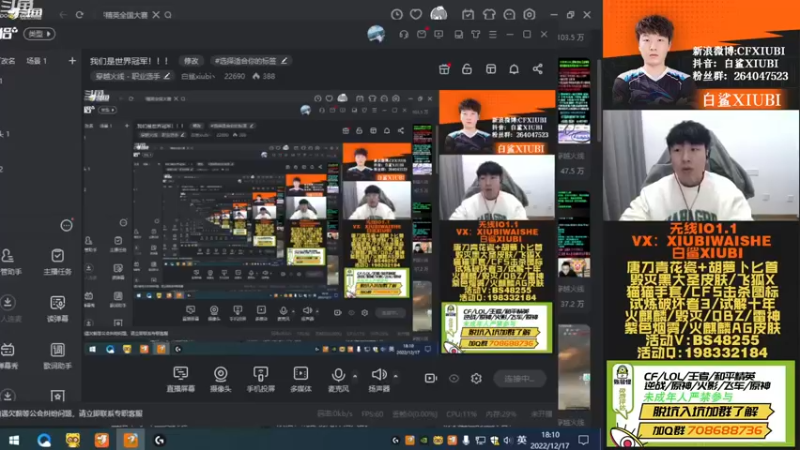Click the magnifier search icon in the top bar
Image resolution: width=800 pixels, height=450 pixels.
[168, 15]
